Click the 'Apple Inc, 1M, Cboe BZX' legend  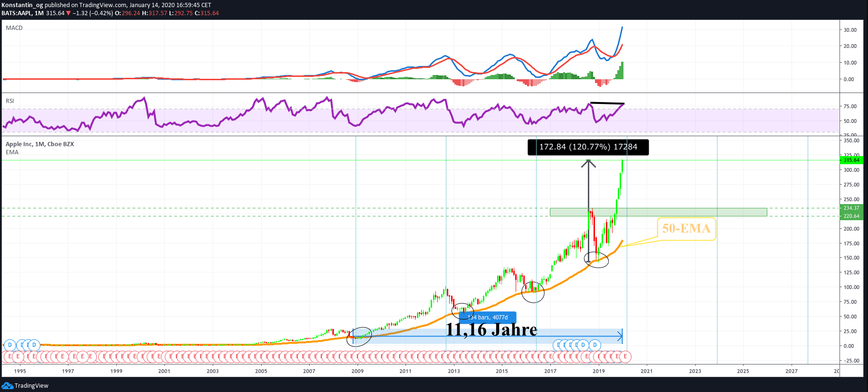pyautogui.click(x=40, y=144)
